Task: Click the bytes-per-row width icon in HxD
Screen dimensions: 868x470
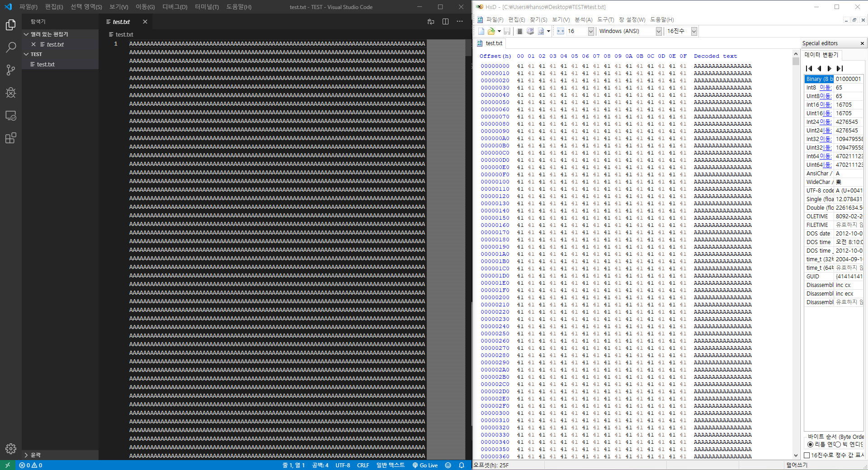Action: click(561, 31)
